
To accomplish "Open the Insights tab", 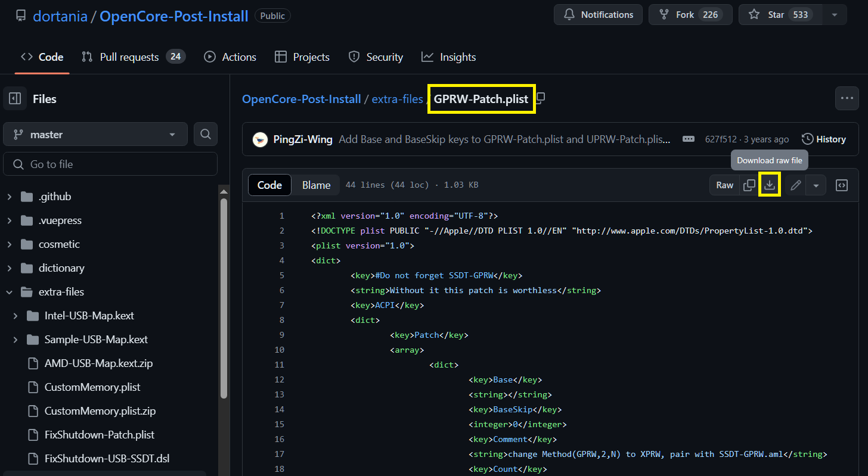I will coord(449,57).
